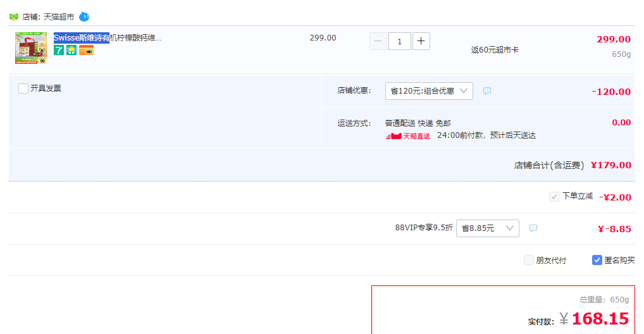Click the green shield guarantee badge
This screenshot has height=334, width=644.
[71, 50]
